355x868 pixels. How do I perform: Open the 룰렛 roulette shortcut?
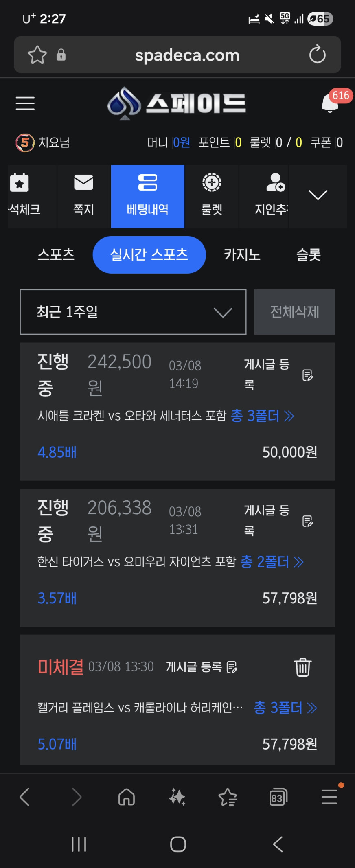pos(212,196)
